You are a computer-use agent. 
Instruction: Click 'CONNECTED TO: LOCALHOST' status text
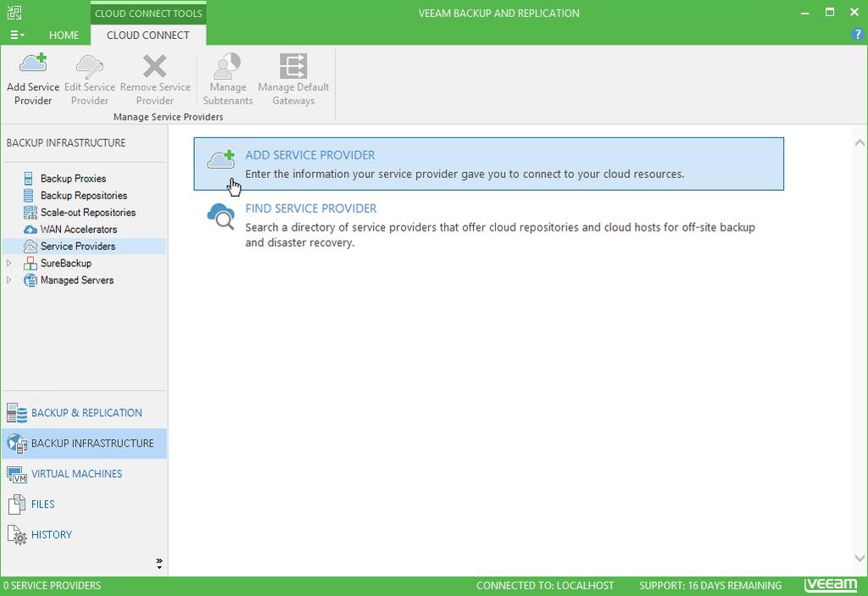tap(545, 586)
